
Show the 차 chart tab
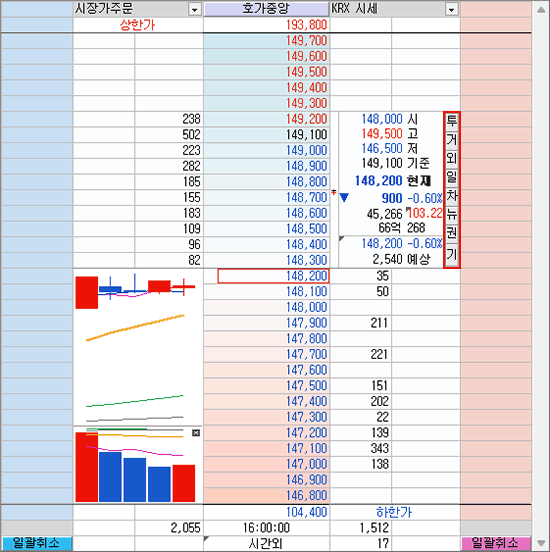point(452,196)
